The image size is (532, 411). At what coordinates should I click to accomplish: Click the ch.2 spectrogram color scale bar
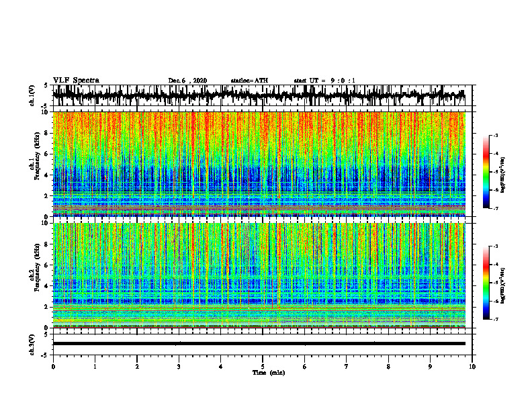click(486, 283)
